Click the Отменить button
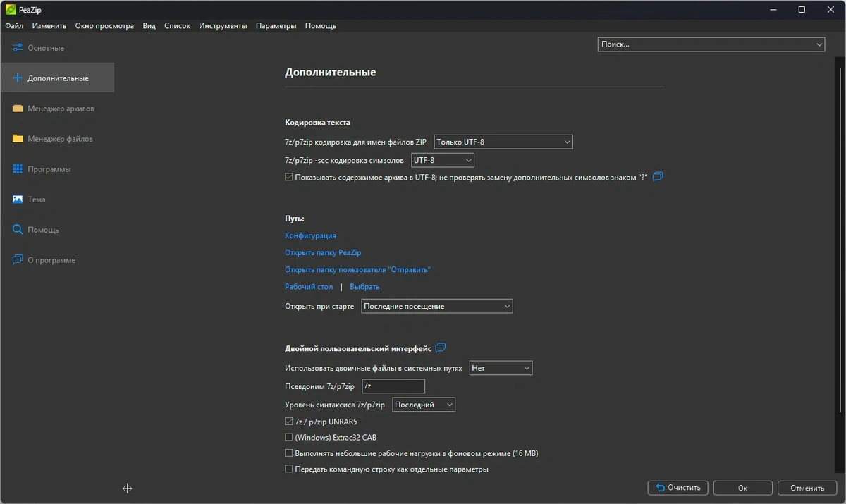 pos(807,488)
